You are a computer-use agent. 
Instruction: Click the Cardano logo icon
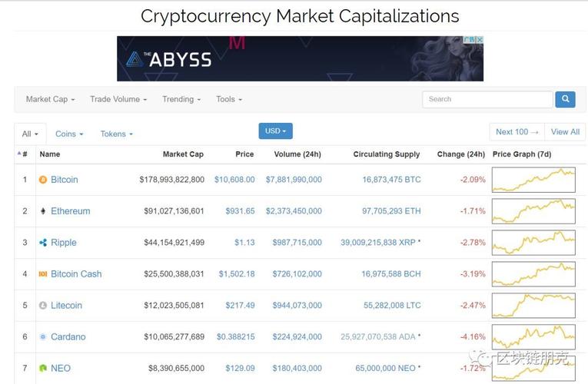point(43,337)
